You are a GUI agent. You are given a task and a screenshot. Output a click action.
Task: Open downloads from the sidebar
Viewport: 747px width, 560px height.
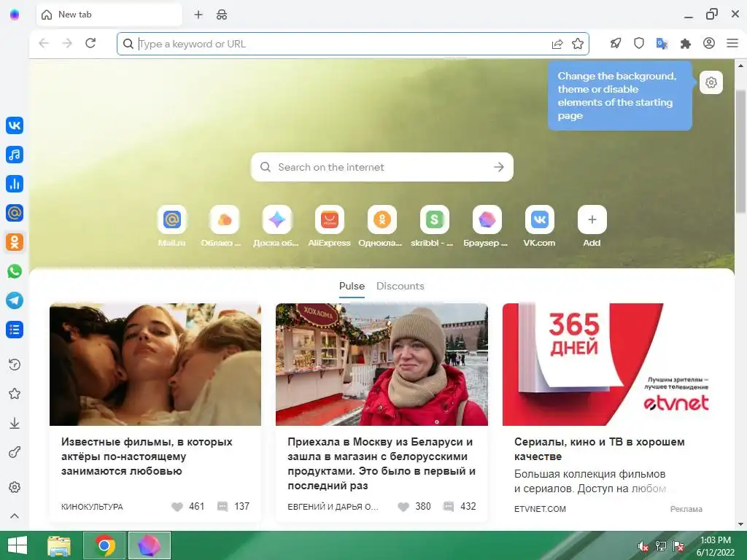pyautogui.click(x=15, y=423)
